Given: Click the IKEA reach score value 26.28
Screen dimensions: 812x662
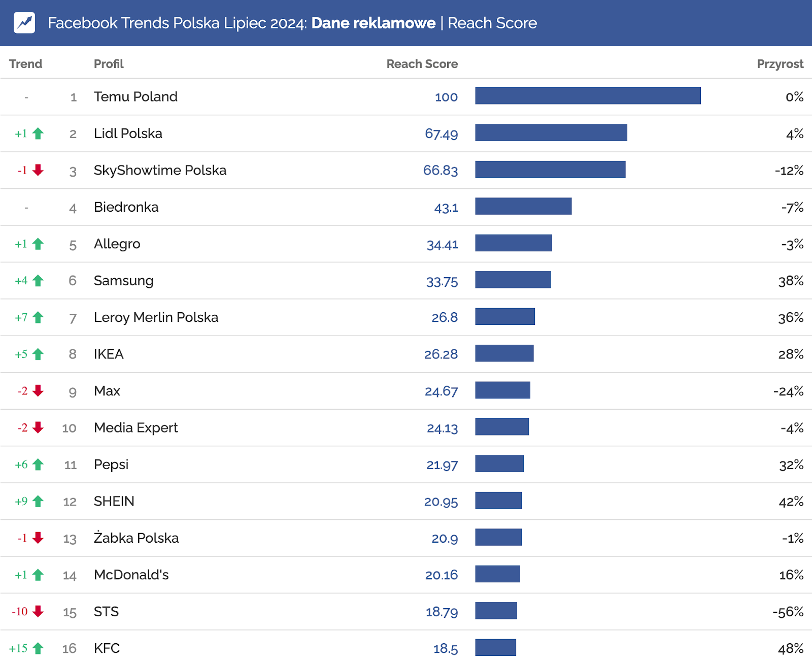Looking at the screenshot, I should click(441, 354).
